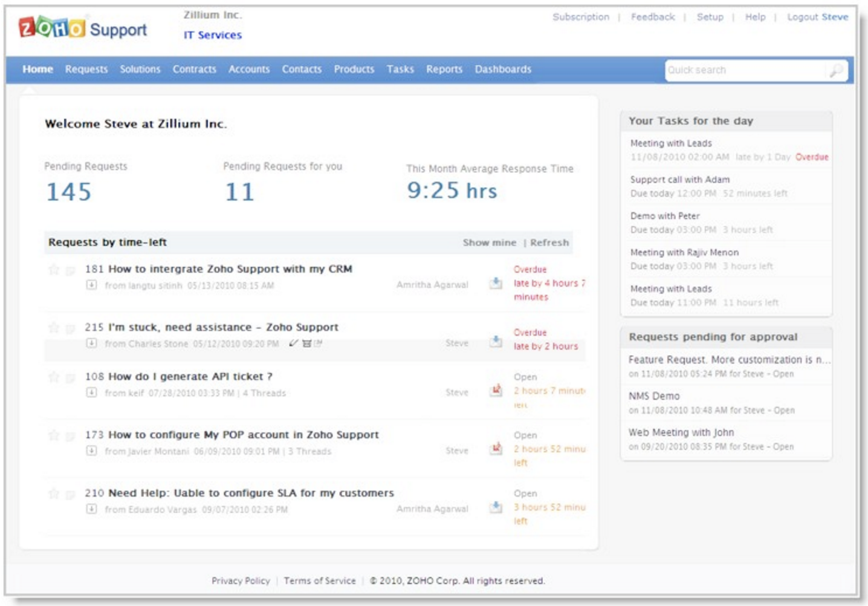Click the quick search magnifier icon
868x606 pixels.
point(836,71)
